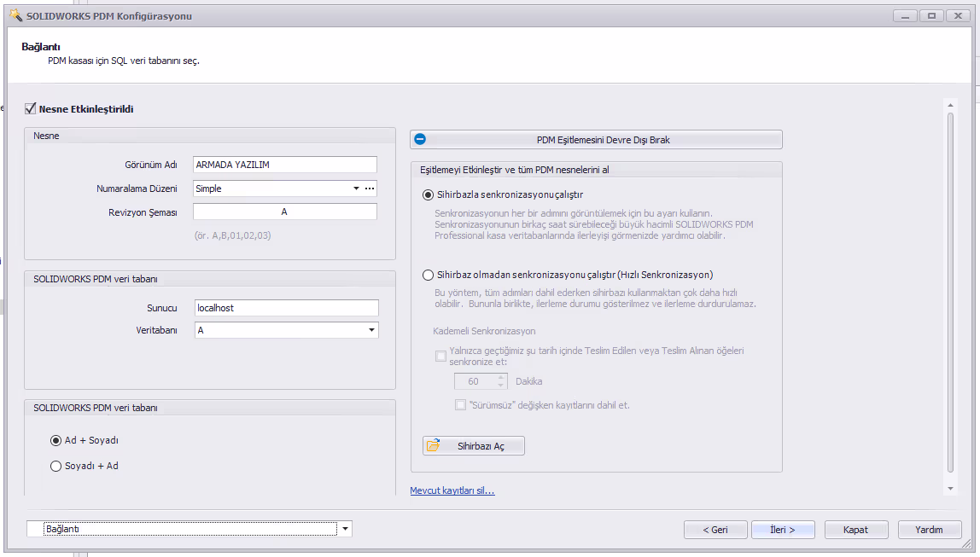Click the Sihirbazı Aç button
Screen dimensions: 980x557
(474, 446)
